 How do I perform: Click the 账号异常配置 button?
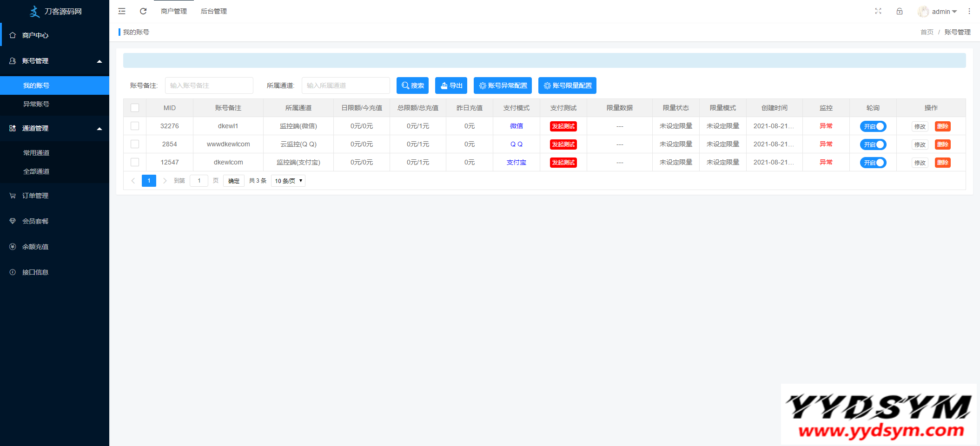click(x=503, y=85)
